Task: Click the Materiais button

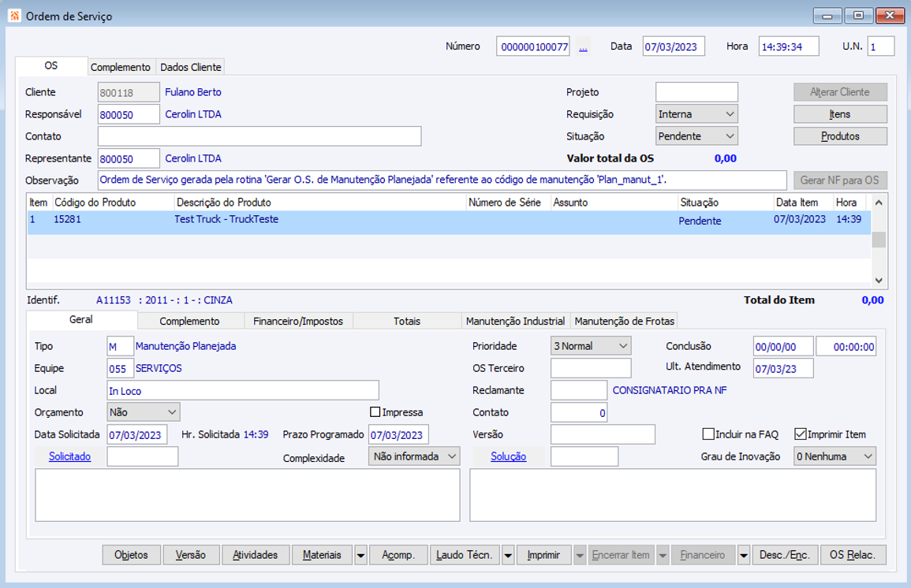Action: click(322, 555)
